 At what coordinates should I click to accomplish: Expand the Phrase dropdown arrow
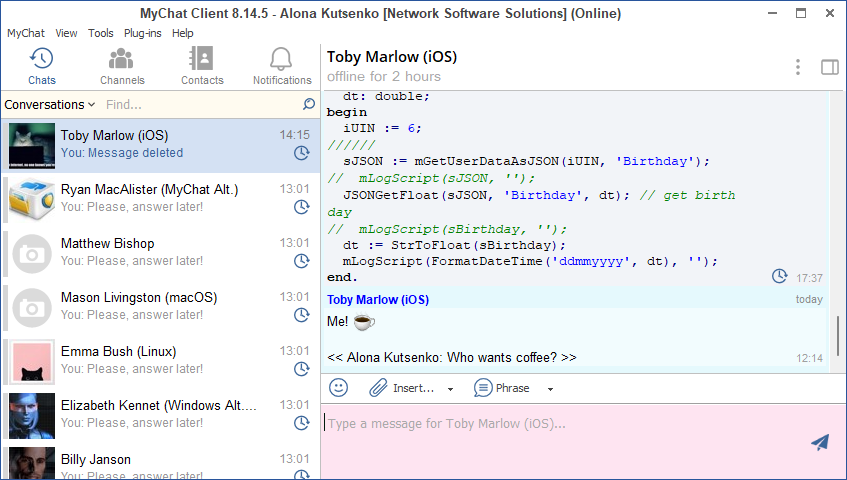pyautogui.click(x=550, y=389)
